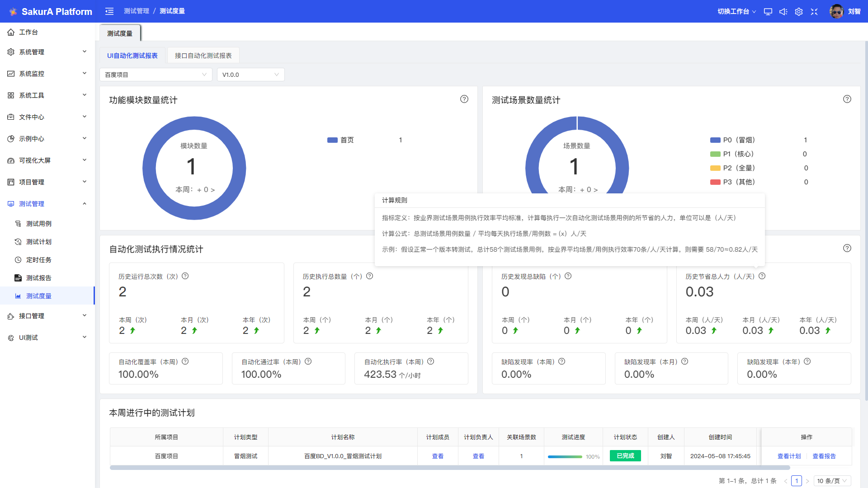Open 测试计划 in sidebar
This screenshot has height=488, width=868.
point(47,242)
